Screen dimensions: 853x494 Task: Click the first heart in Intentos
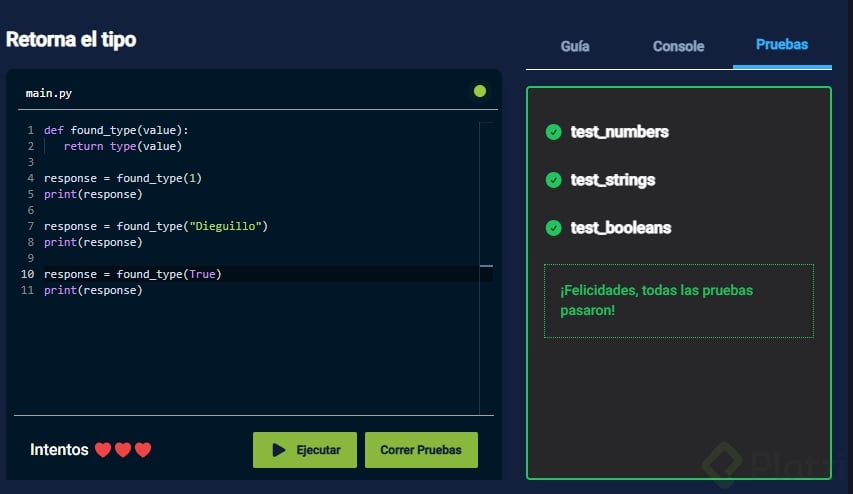click(103, 450)
